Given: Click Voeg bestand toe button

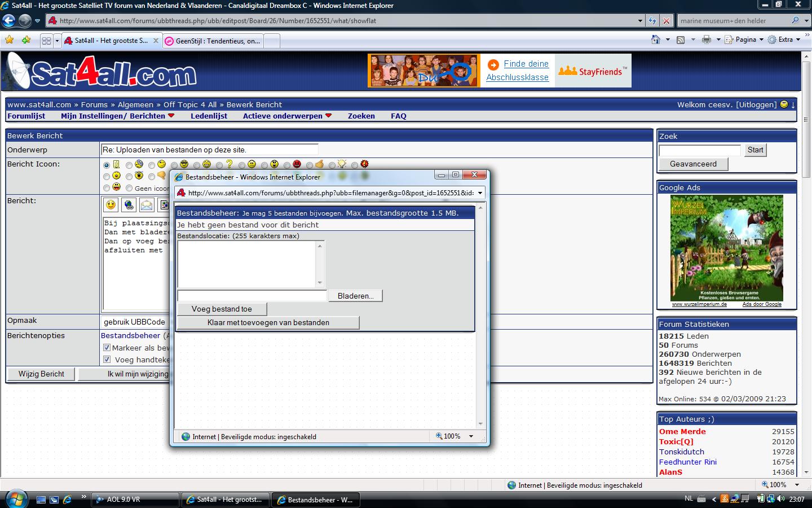Looking at the screenshot, I should tap(222, 309).
